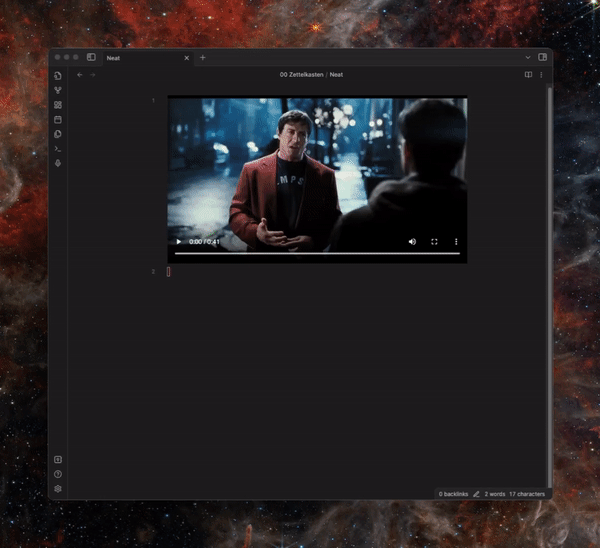600x548 pixels.
Task: Open graph view from the ribbon
Action: click(x=58, y=90)
